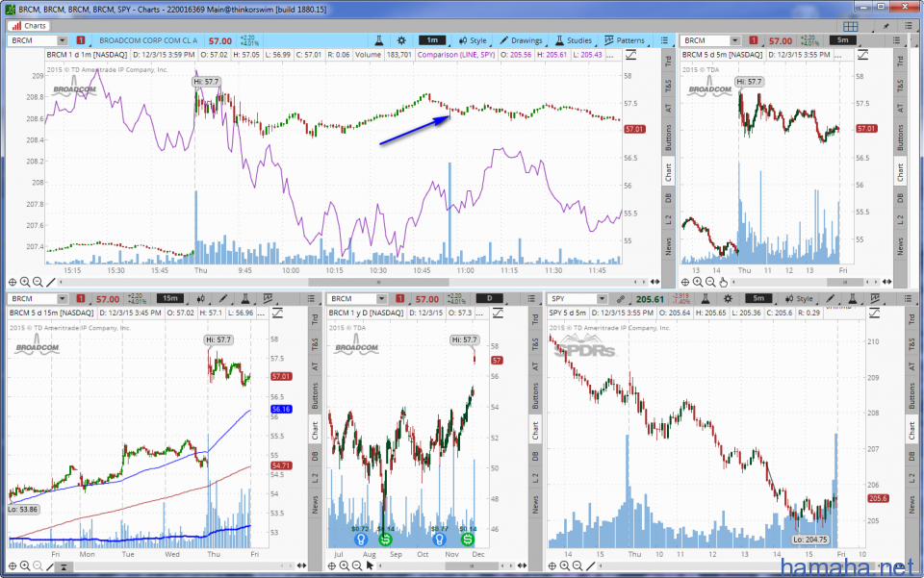Click the Drawings button
This screenshot has height=578, width=924.
coord(522,41)
